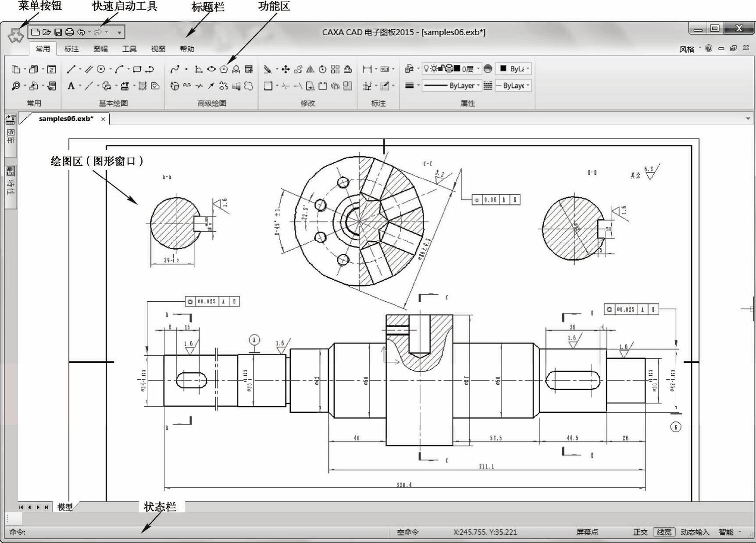The width and height of the screenshot is (756, 543).
Task: Expand the 0层 layer dropdown
Action: (x=478, y=69)
